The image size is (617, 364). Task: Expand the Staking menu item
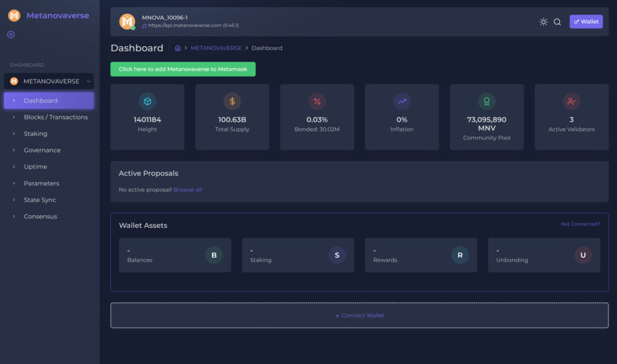(36, 134)
